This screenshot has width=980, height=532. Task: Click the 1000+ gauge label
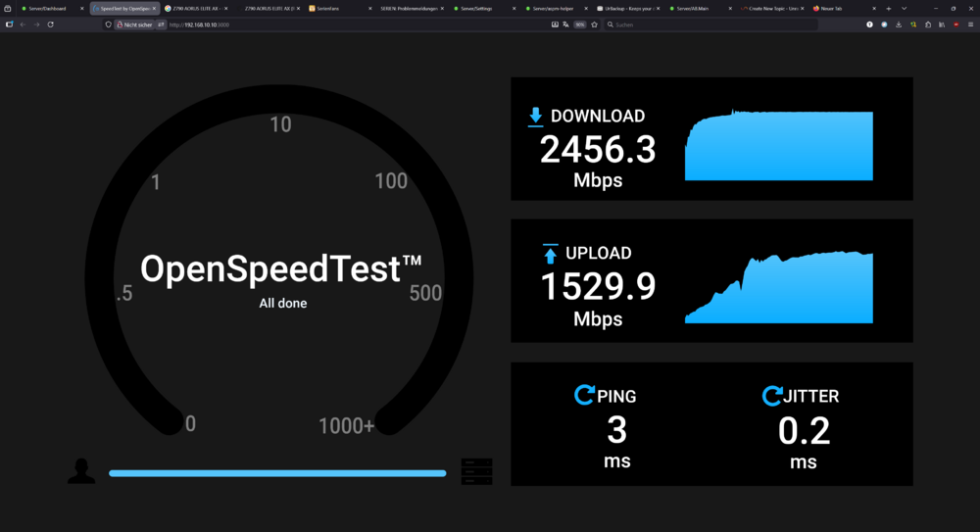pyautogui.click(x=346, y=426)
